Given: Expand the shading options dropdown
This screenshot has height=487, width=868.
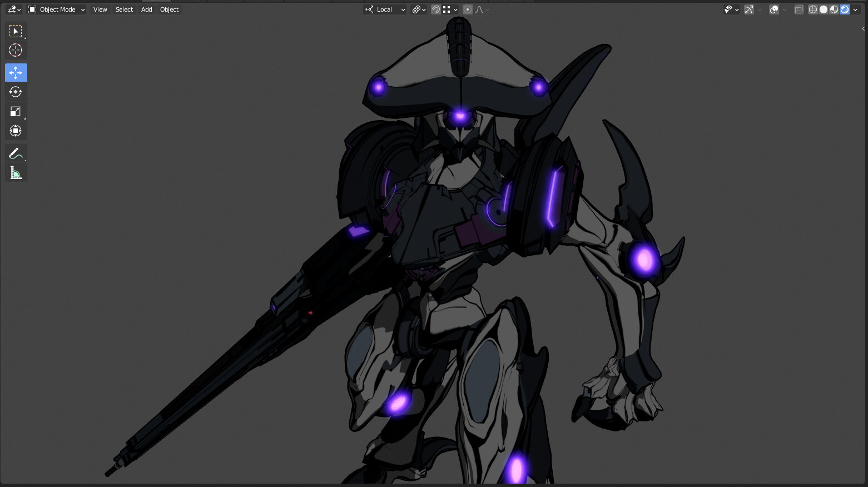Looking at the screenshot, I should point(856,9).
